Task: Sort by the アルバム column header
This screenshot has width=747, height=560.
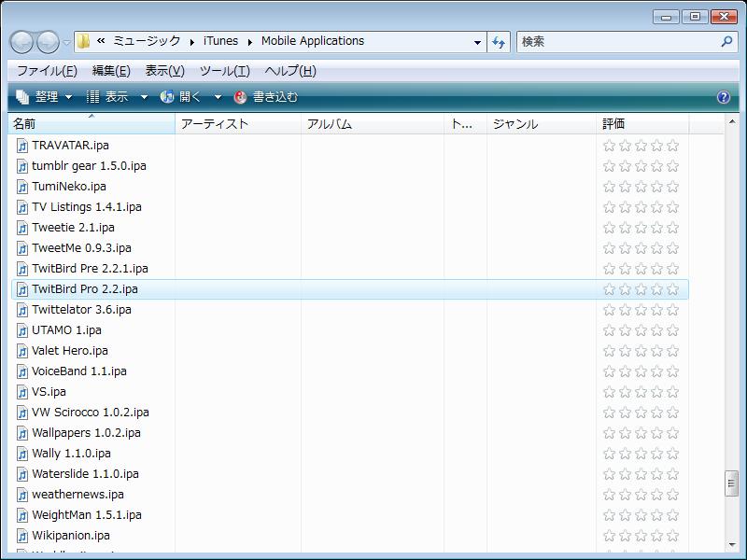Action: pyautogui.click(x=373, y=124)
